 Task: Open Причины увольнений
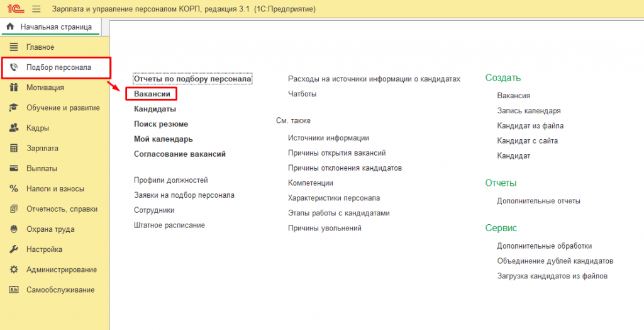pyautogui.click(x=325, y=228)
